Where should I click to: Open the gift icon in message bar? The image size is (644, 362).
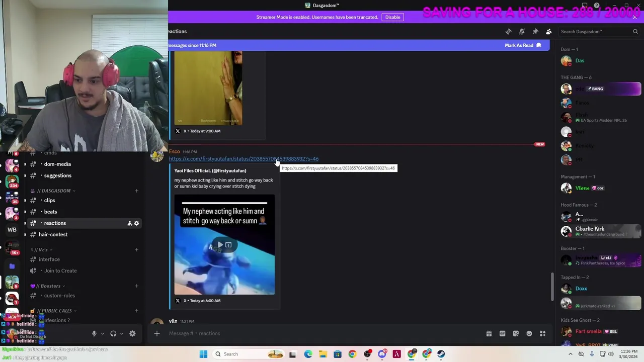coord(489,333)
